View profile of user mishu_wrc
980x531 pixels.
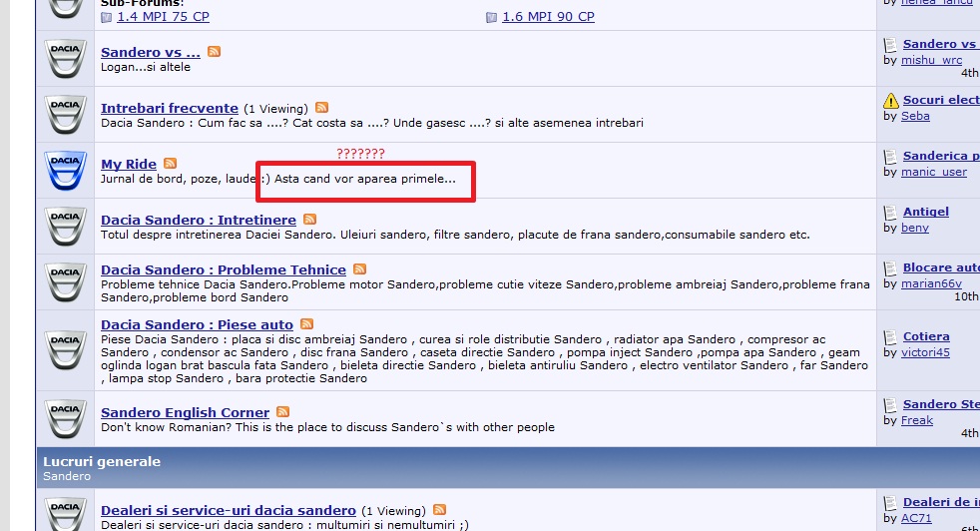click(931, 60)
